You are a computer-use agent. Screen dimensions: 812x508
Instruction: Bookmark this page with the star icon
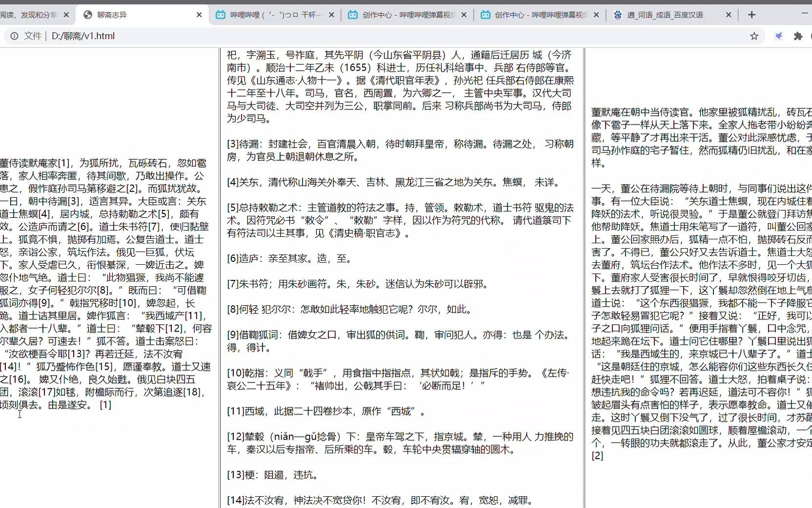click(x=754, y=36)
